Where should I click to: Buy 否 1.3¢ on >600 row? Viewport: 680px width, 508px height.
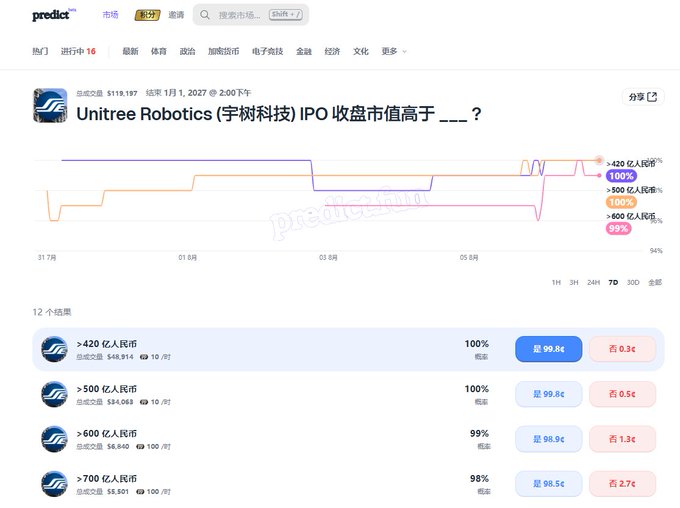(622, 439)
